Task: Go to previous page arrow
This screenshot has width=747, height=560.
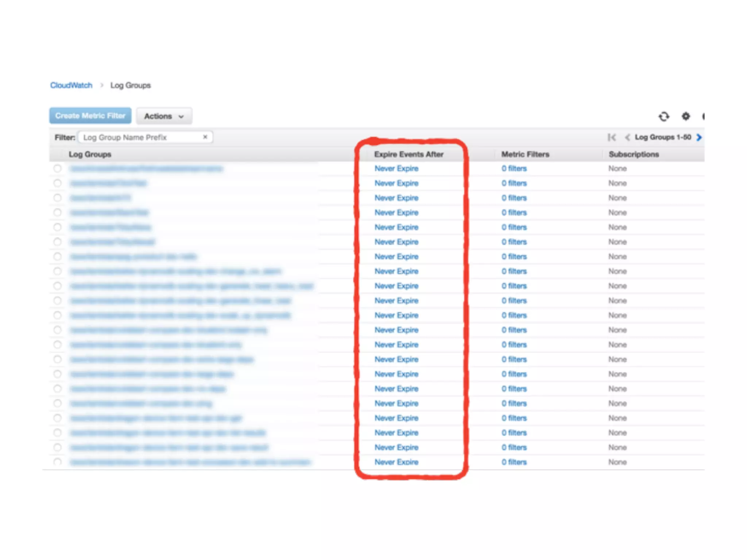Action: 627,137
